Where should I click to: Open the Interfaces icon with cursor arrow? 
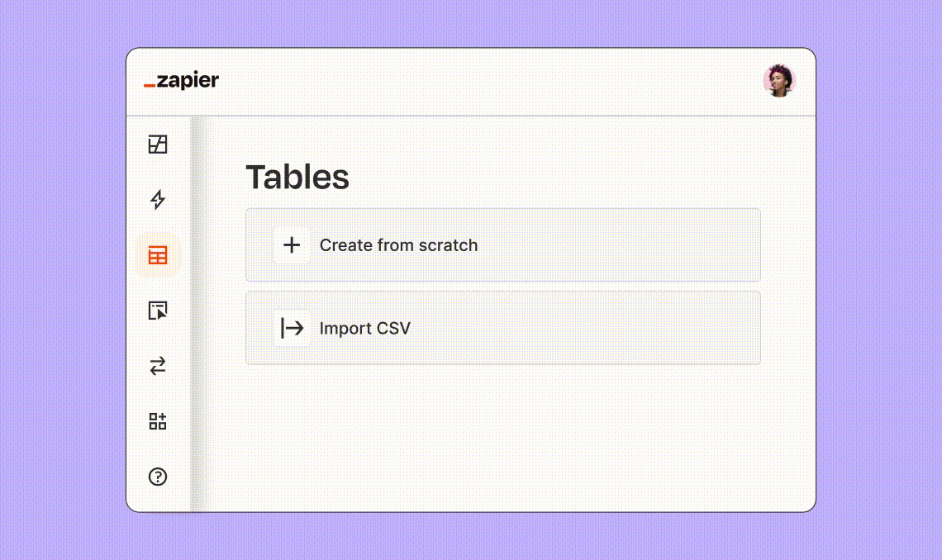coord(157,311)
